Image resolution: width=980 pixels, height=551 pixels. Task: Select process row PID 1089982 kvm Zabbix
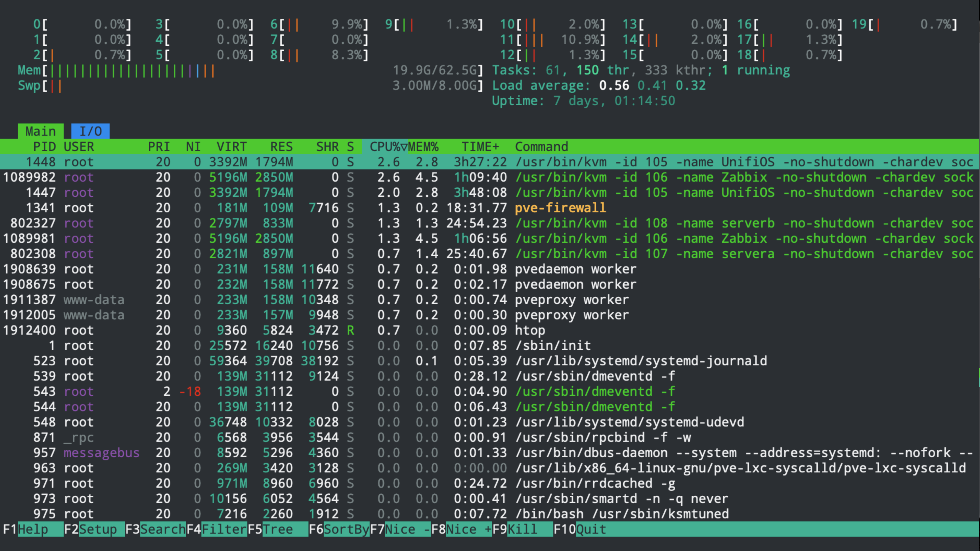pos(489,177)
